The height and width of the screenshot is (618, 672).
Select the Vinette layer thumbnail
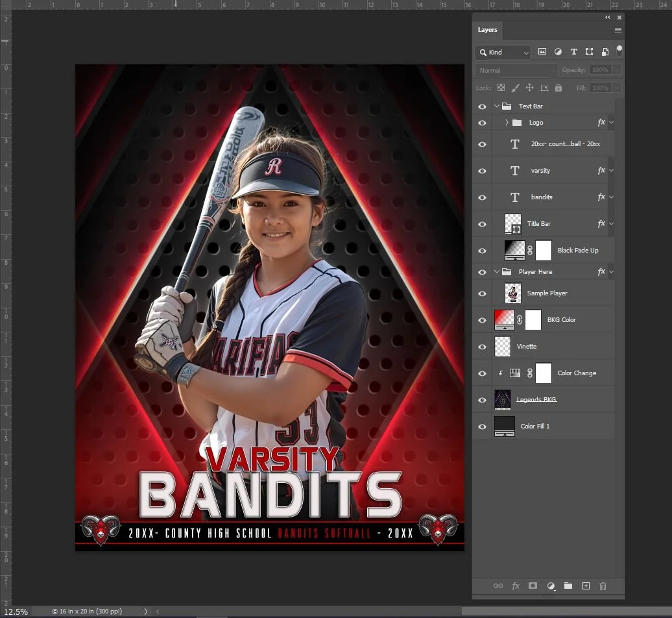pyautogui.click(x=503, y=347)
